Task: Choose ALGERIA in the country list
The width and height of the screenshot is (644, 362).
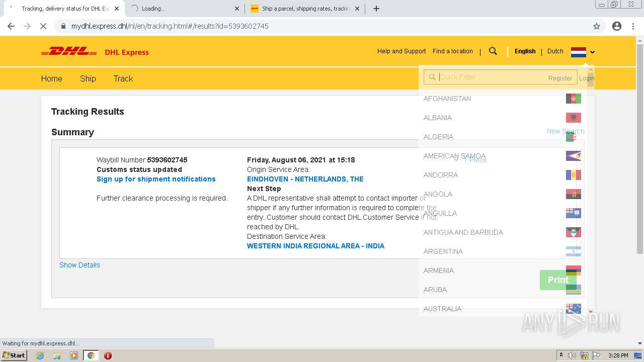Action: pos(438,137)
